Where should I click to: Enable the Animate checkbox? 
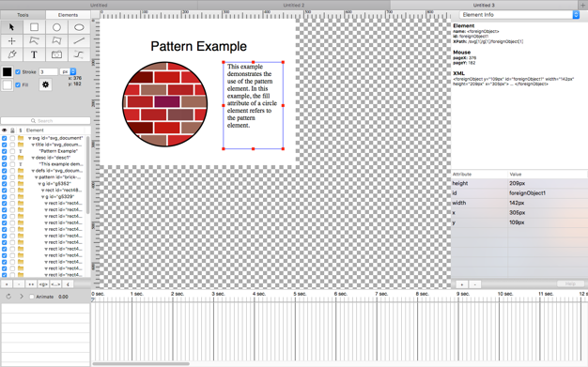click(32, 297)
